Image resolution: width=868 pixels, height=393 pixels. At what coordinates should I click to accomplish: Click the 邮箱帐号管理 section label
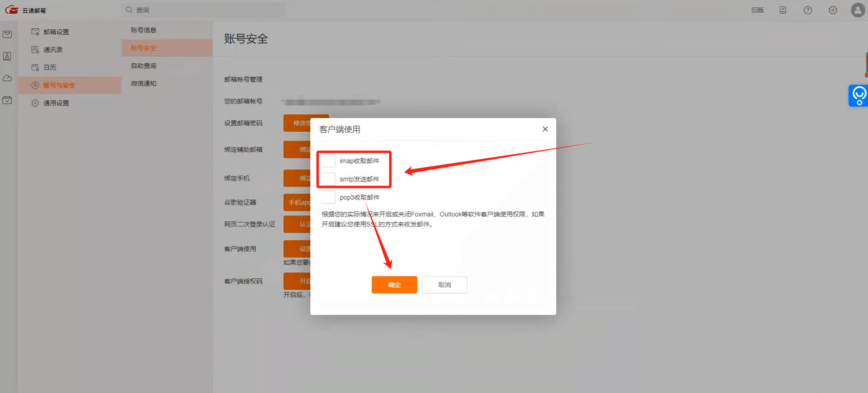243,80
